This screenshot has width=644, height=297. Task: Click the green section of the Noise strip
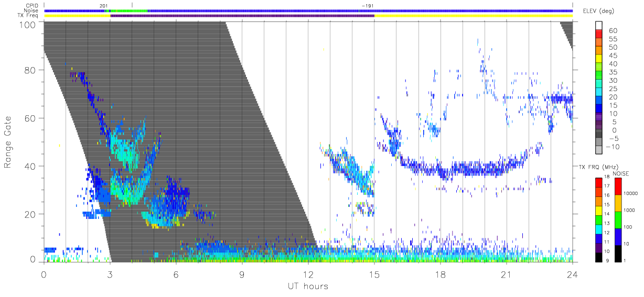[129, 10]
